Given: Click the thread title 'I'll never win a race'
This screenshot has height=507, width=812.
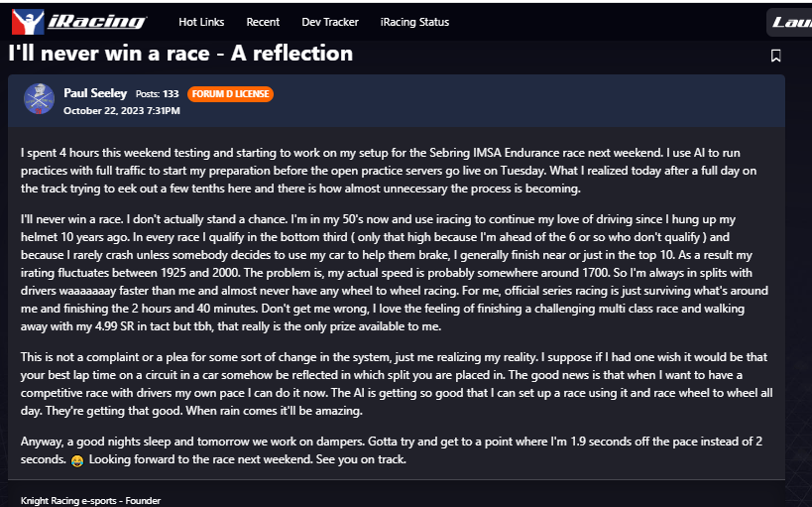Looking at the screenshot, I should tap(180, 53).
